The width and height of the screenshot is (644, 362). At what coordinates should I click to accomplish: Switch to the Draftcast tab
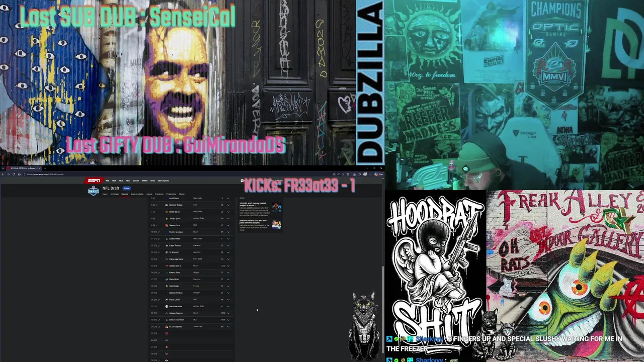[x=115, y=194]
